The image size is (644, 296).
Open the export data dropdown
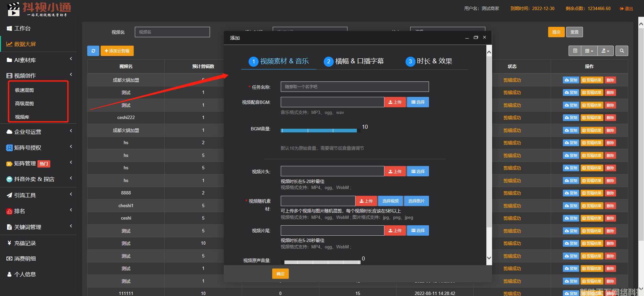click(x=605, y=51)
